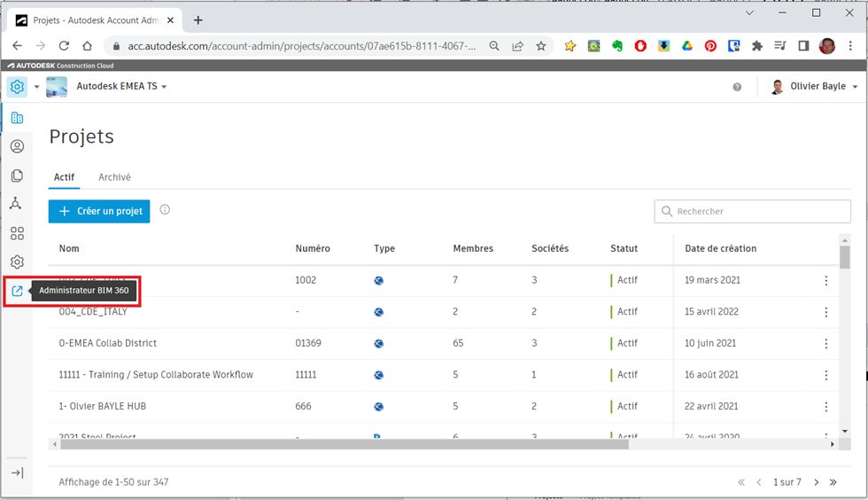Select the Projets - Autodesk Account browser tab
The height and width of the screenshot is (500, 868).
94,20
